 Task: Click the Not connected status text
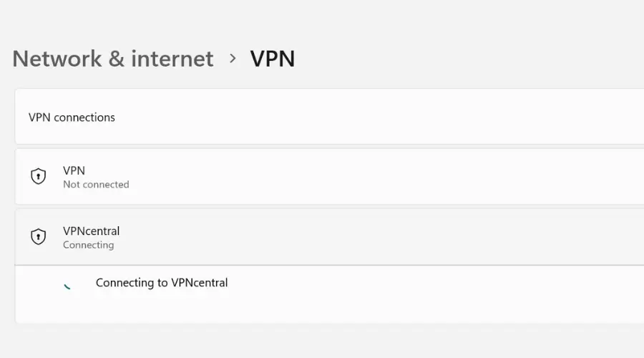point(96,185)
